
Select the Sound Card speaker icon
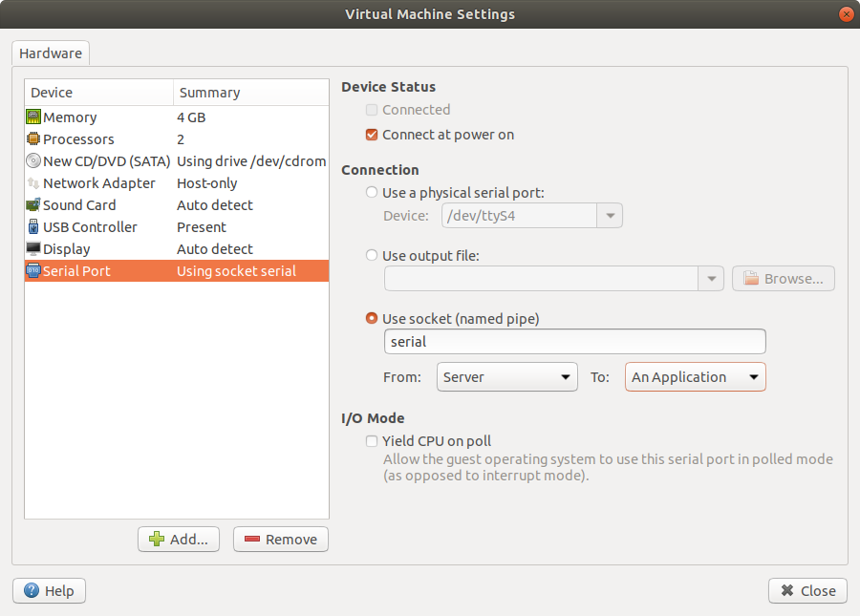[x=33, y=204]
